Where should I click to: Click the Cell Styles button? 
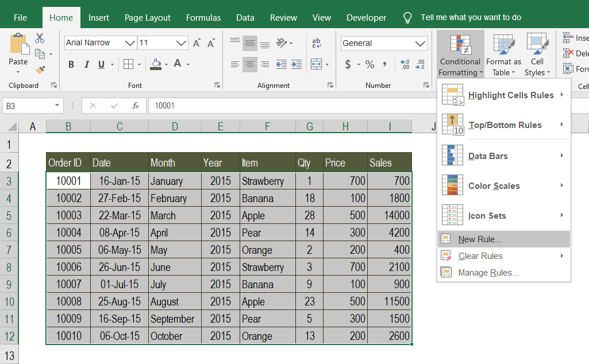(537, 55)
